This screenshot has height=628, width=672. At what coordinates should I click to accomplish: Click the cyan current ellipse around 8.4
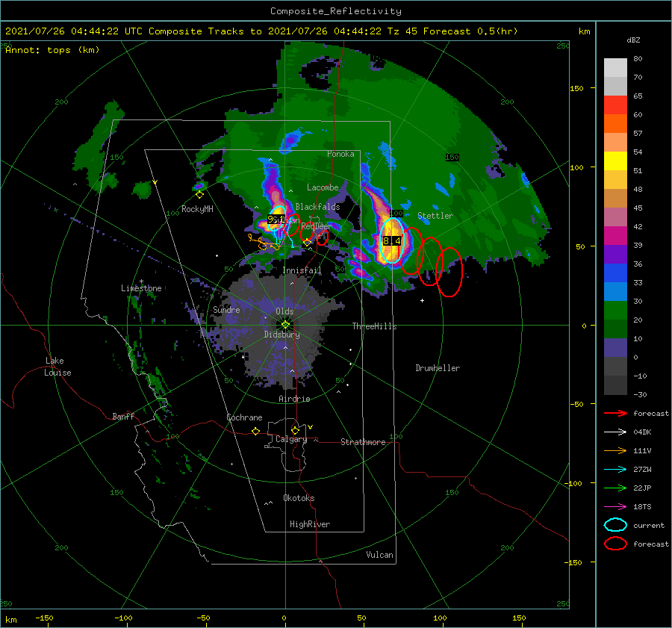[x=392, y=240]
